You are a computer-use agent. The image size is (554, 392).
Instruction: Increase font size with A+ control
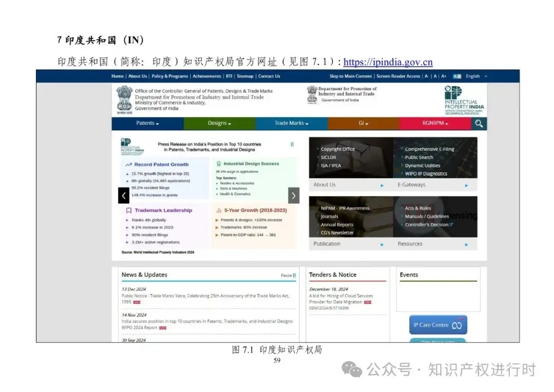444,76
